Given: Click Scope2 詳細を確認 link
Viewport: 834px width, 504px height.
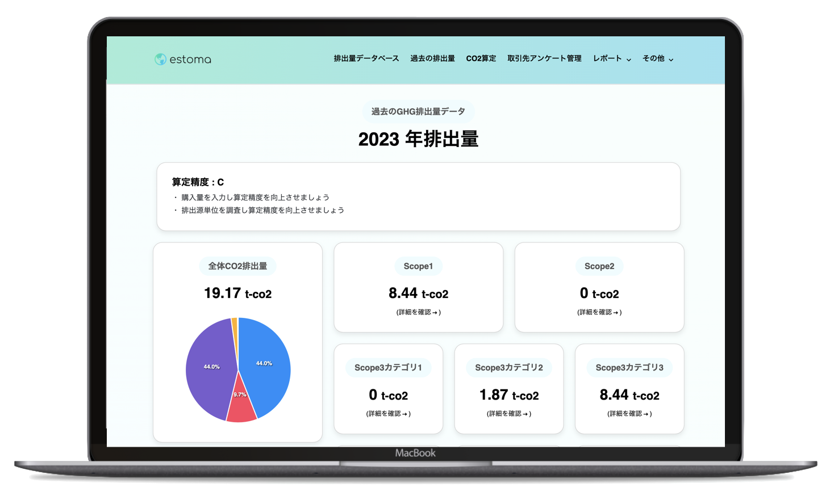Looking at the screenshot, I should click(x=599, y=312).
